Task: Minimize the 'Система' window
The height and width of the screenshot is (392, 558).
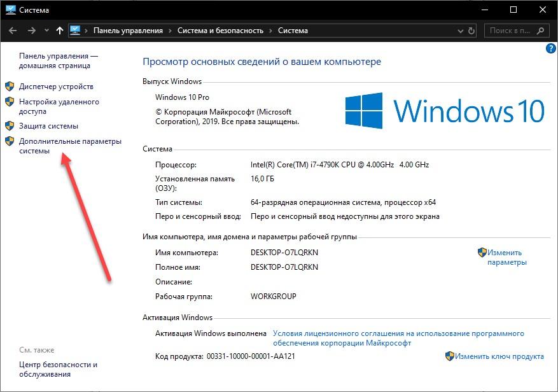Action: (485, 10)
